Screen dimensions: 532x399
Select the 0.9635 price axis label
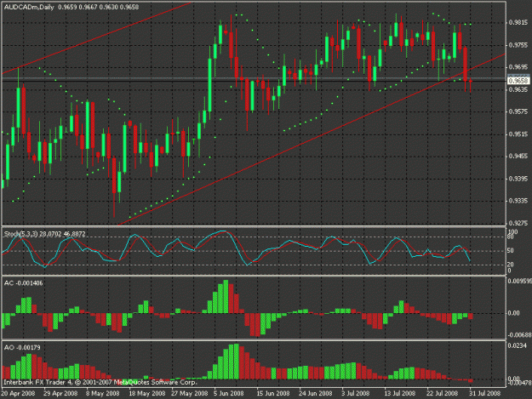[518, 89]
